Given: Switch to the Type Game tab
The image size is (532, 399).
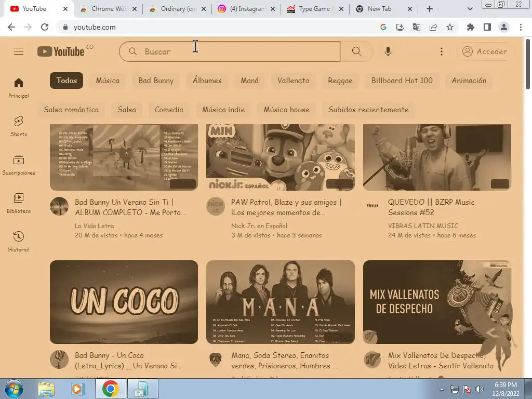Looking at the screenshot, I should [315, 9].
